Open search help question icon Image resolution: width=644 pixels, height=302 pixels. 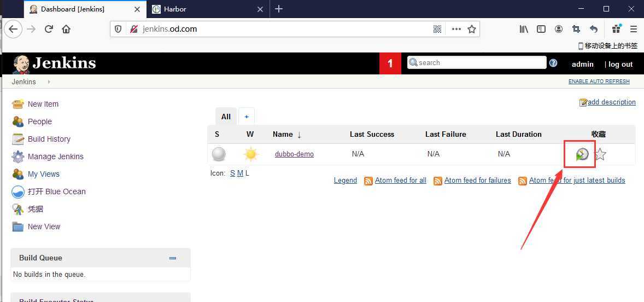(553, 63)
